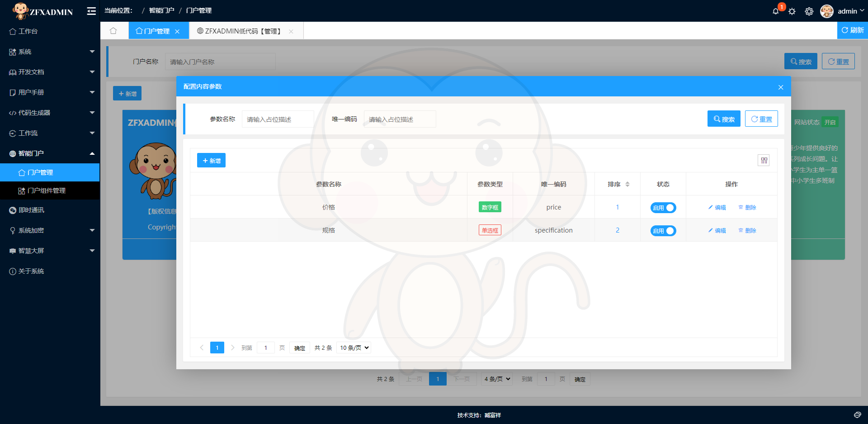Open settings gear in top bar
This screenshot has height=424, width=868.
(809, 11)
